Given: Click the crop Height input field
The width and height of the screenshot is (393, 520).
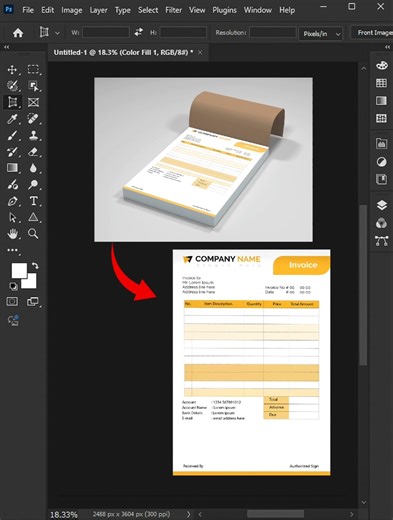Looking at the screenshot, I should point(183,32).
